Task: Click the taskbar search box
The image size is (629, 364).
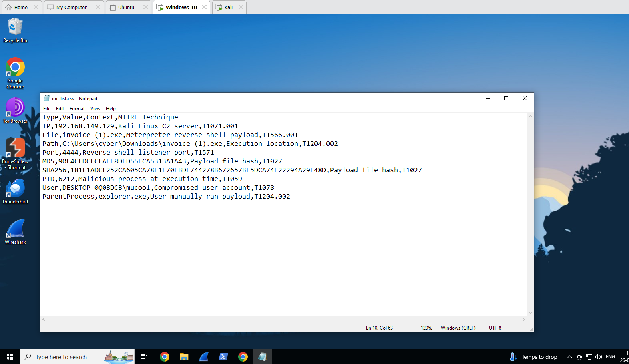Action: pos(77,357)
